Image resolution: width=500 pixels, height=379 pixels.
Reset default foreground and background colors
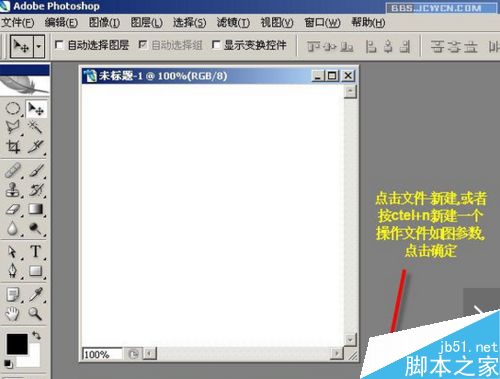pyautogui.click(x=8, y=364)
